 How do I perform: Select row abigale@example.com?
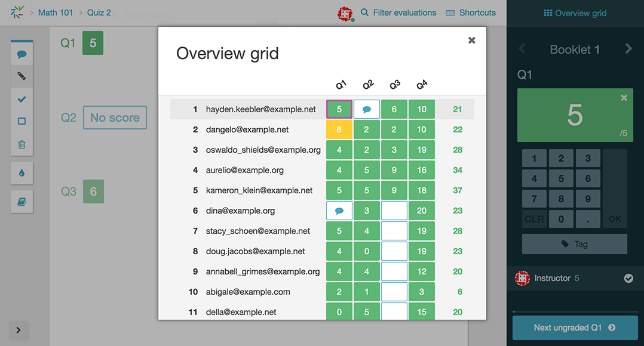(x=323, y=292)
